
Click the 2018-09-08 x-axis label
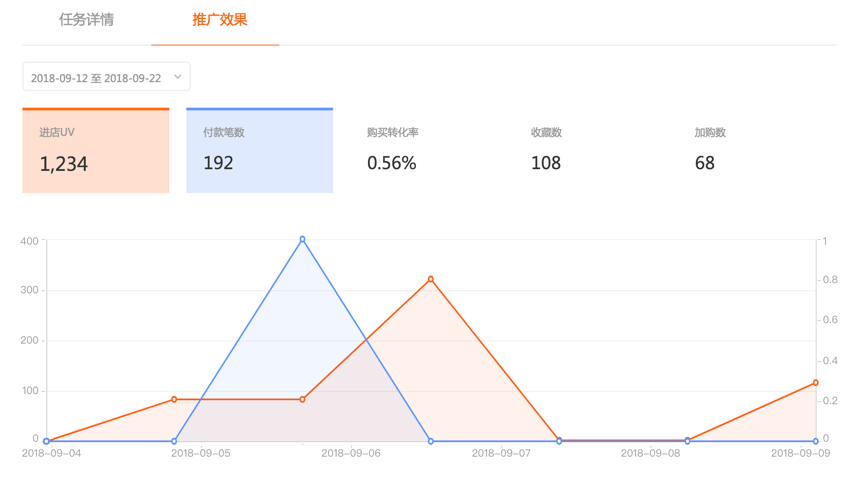click(650, 453)
